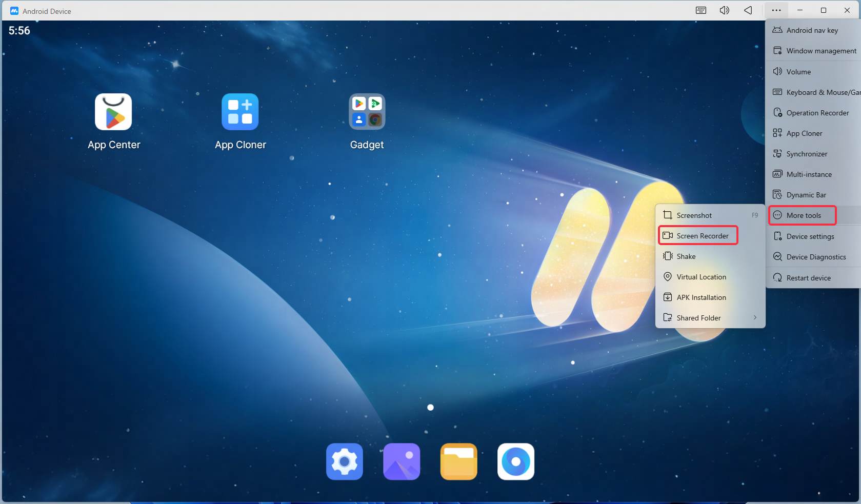Click the Device Diagnostics icon

pos(777,256)
